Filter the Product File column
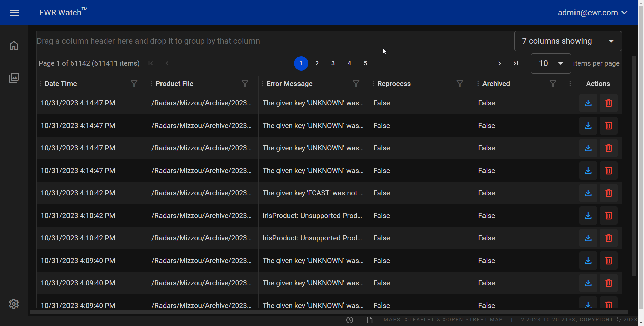 (245, 84)
